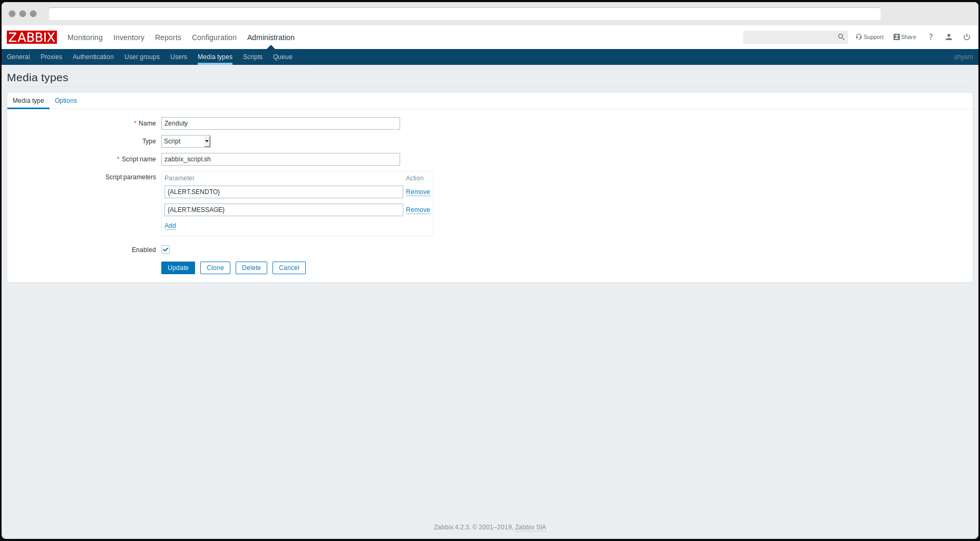Remove the {ALERT.MESSAGE} parameter
The image size is (980, 541).
click(x=418, y=210)
